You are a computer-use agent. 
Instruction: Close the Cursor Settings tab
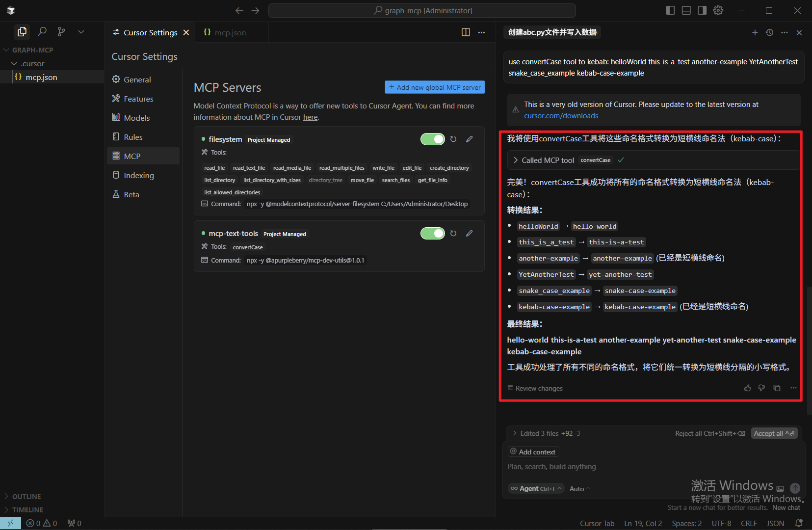coord(186,32)
